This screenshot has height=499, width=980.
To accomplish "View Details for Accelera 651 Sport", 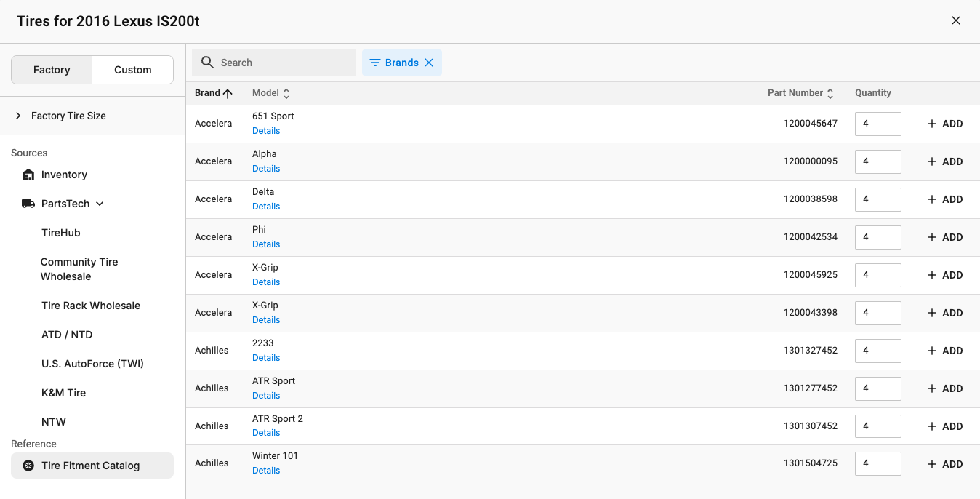I will click(266, 131).
